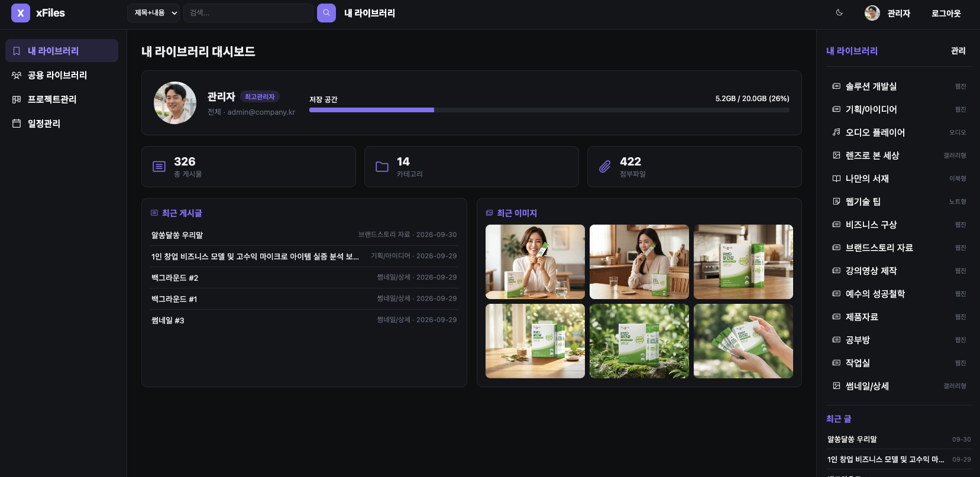Open 제품자료 category
The height and width of the screenshot is (477, 980).
click(x=899, y=317)
